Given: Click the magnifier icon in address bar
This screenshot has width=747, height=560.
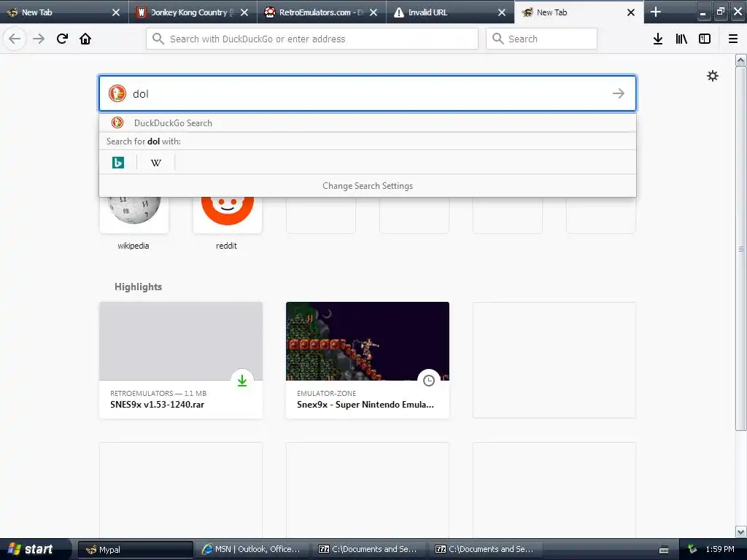Looking at the screenshot, I should point(158,39).
